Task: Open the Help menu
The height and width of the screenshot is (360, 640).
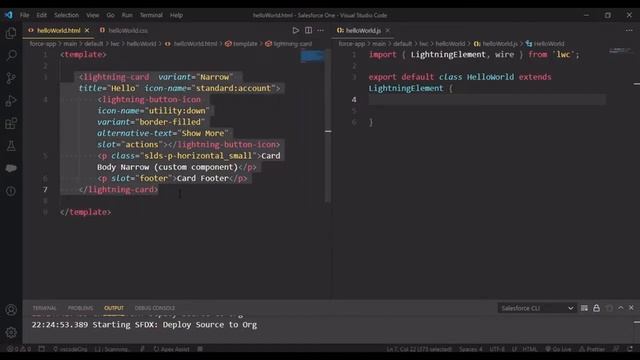Action: (176, 15)
